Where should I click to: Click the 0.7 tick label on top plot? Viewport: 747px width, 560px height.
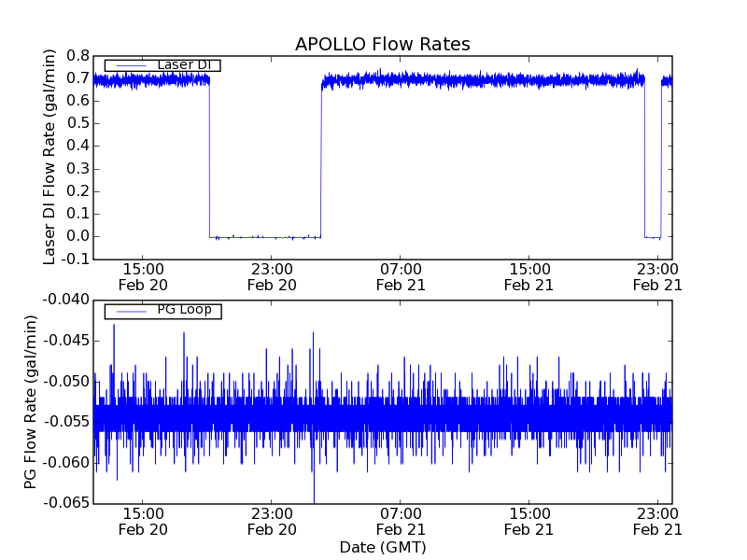[x=78, y=78]
